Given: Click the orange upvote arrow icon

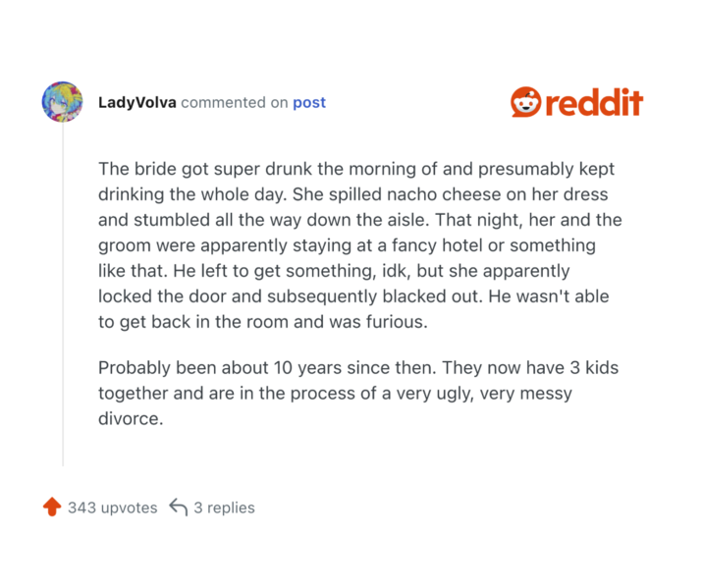Looking at the screenshot, I should pyautogui.click(x=52, y=508).
